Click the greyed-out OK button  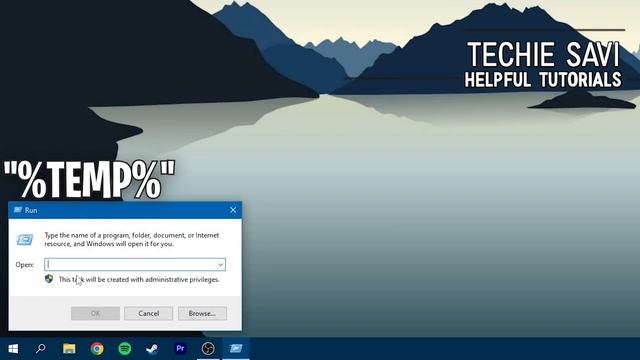96,313
